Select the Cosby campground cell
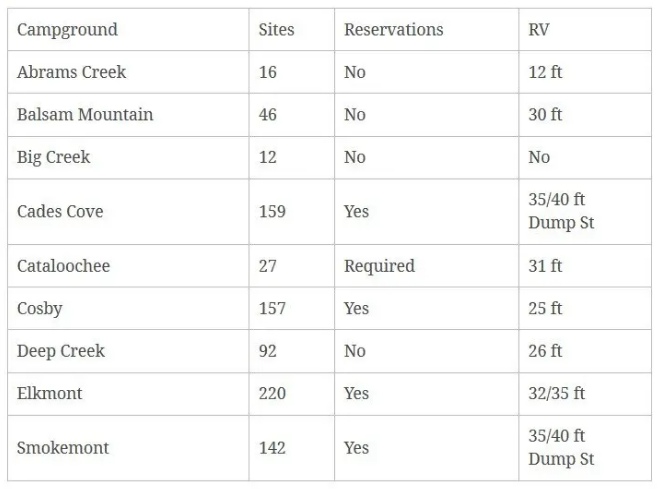Viewport: 659px width, 489px height. (x=40, y=308)
